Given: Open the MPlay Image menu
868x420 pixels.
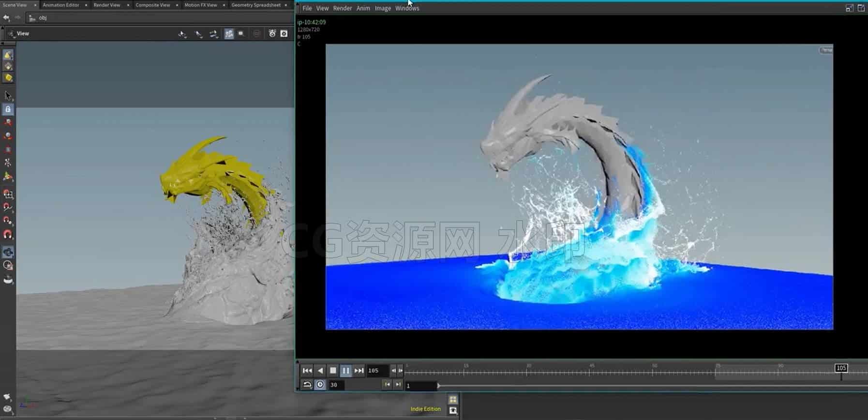Looking at the screenshot, I should click(x=383, y=8).
